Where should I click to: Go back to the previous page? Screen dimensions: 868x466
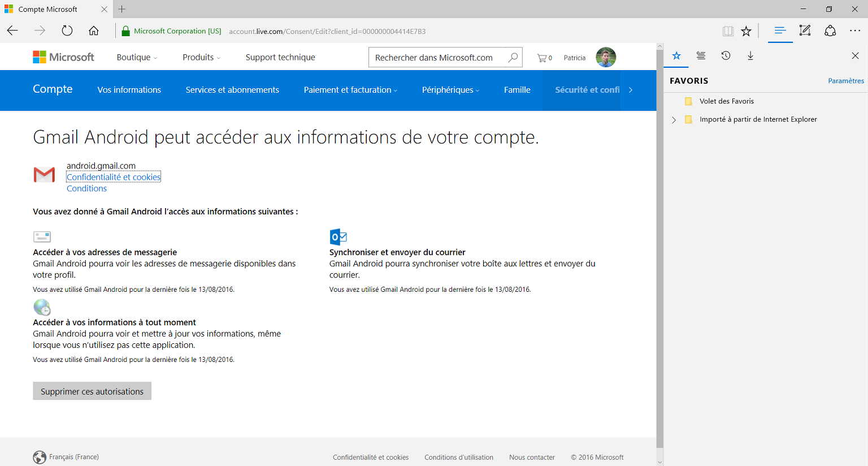(12, 31)
